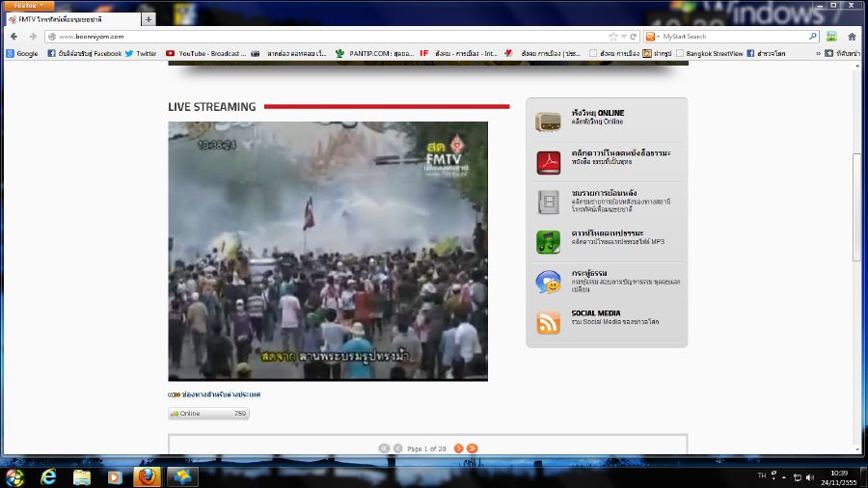
Task: Click the Page 1 of 20 text
Action: (x=426, y=448)
